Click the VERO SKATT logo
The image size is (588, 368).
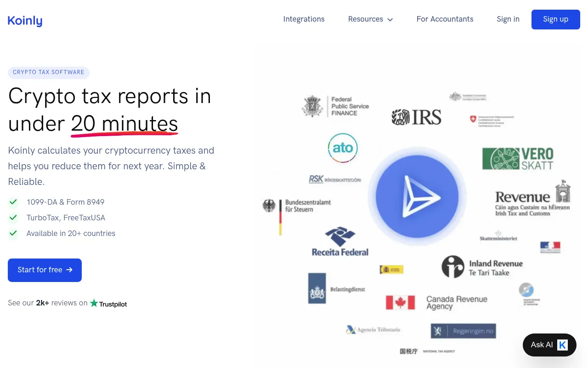click(518, 159)
